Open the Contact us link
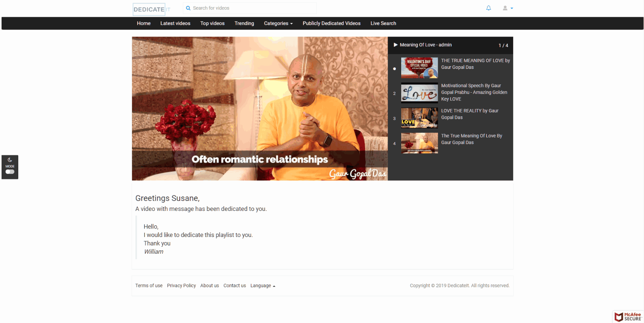This screenshot has width=644, height=323. (x=235, y=286)
